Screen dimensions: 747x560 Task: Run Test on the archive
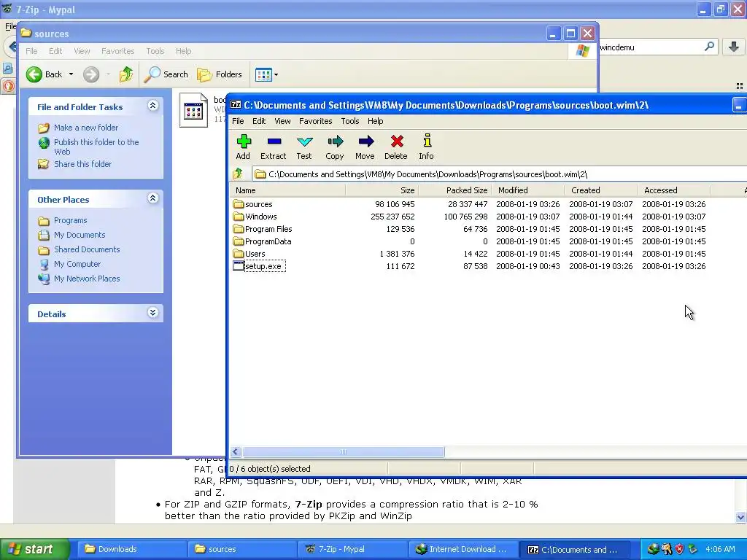(304, 147)
